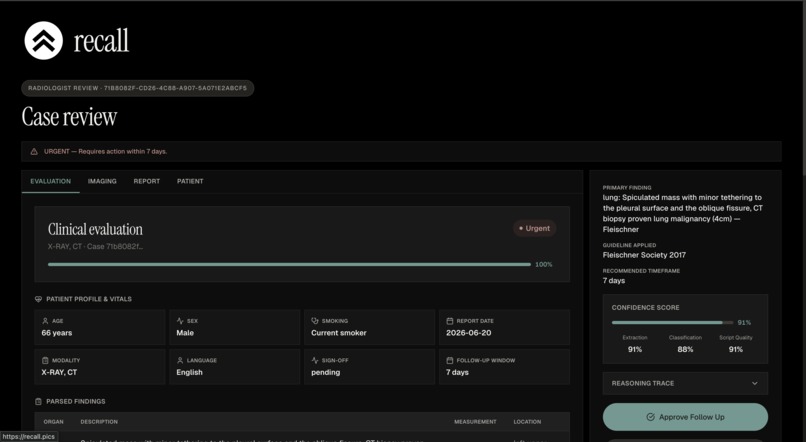Select the 'X-RAY, CT' modality value
This screenshot has height=442, width=806.
(x=59, y=373)
